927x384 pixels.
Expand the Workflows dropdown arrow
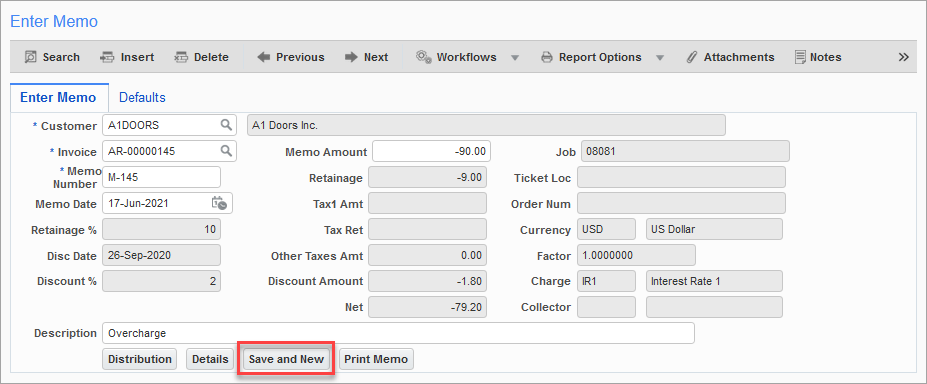coord(514,58)
